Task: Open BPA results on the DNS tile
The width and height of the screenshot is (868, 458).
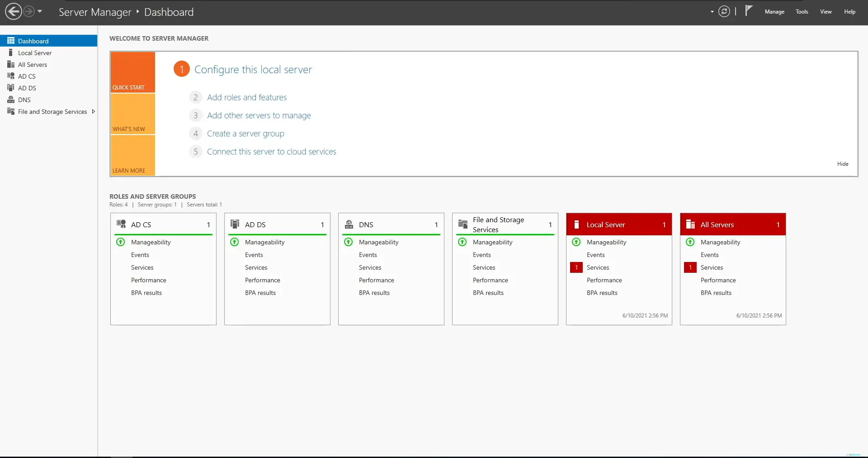Action: [x=374, y=293]
